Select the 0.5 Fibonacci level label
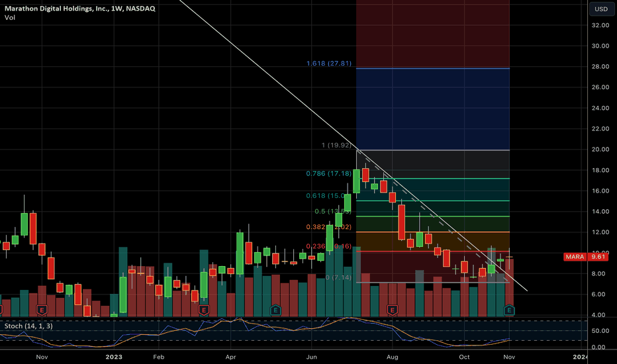The height and width of the screenshot is (364, 617). (332, 211)
